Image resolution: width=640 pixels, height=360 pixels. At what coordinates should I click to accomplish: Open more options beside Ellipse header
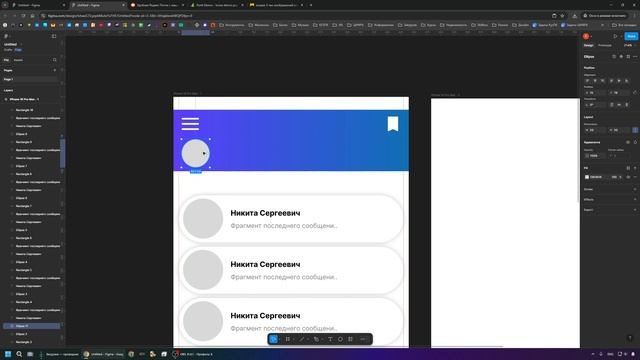click(x=635, y=57)
